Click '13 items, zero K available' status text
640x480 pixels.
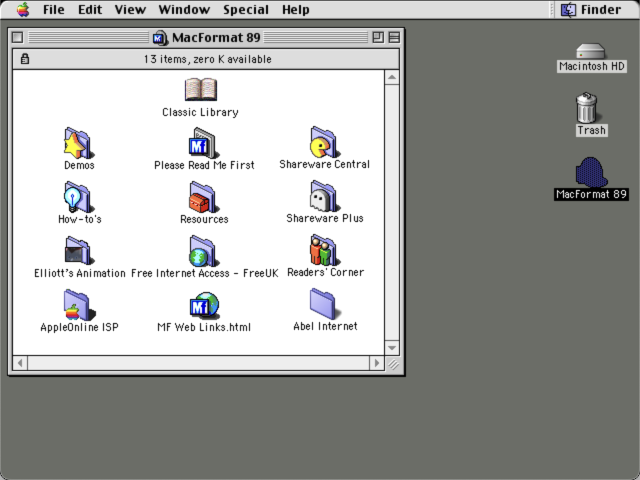click(207, 59)
